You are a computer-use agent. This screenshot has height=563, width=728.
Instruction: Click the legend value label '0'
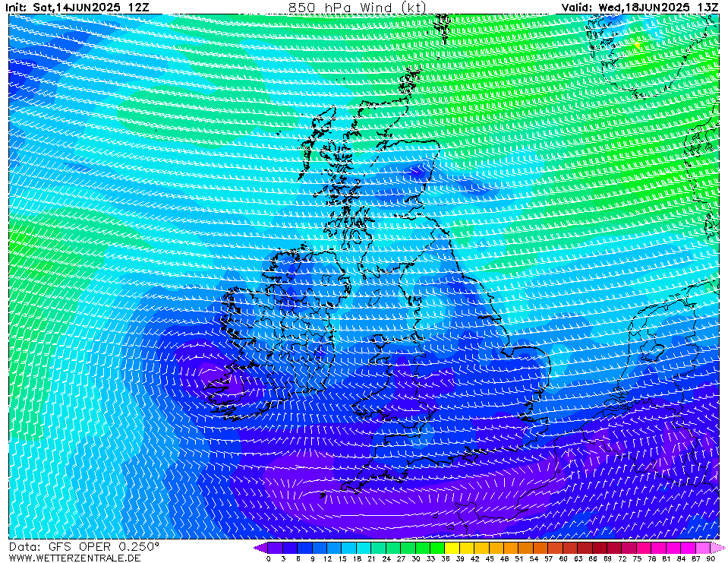[269, 558]
